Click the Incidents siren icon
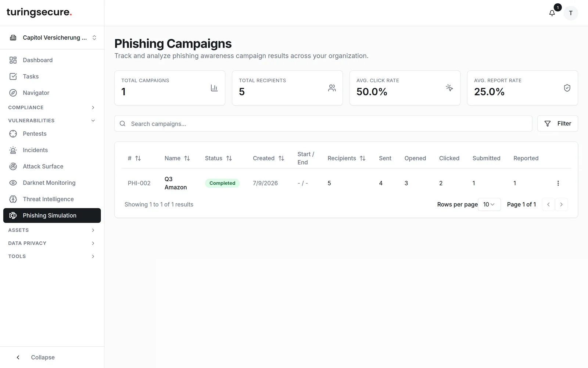This screenshot has width=588, height=368. tap(13, 150)
